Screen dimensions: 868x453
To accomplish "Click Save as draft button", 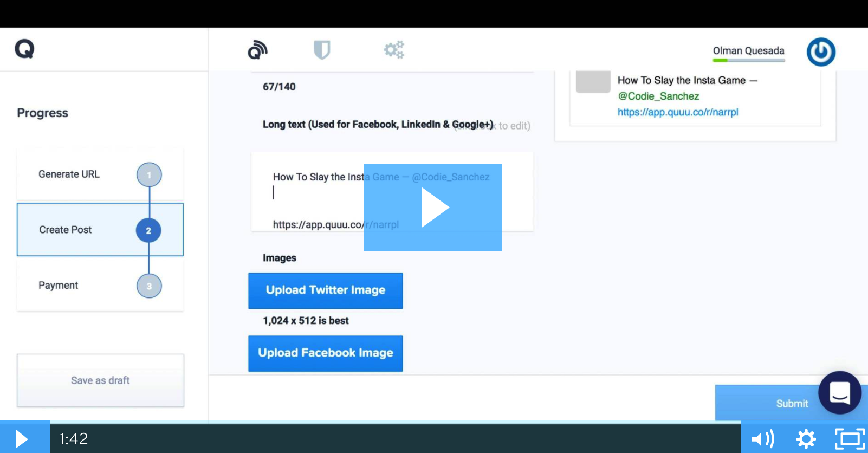I will pyautogui.click(x=100, y=380).
